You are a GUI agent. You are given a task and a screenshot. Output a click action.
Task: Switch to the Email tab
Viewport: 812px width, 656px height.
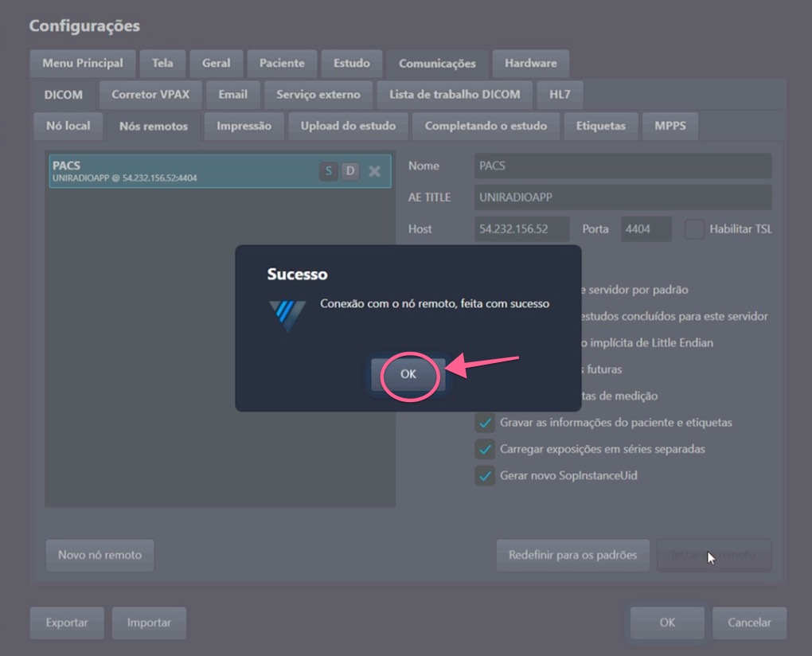(x=232, y=94)
